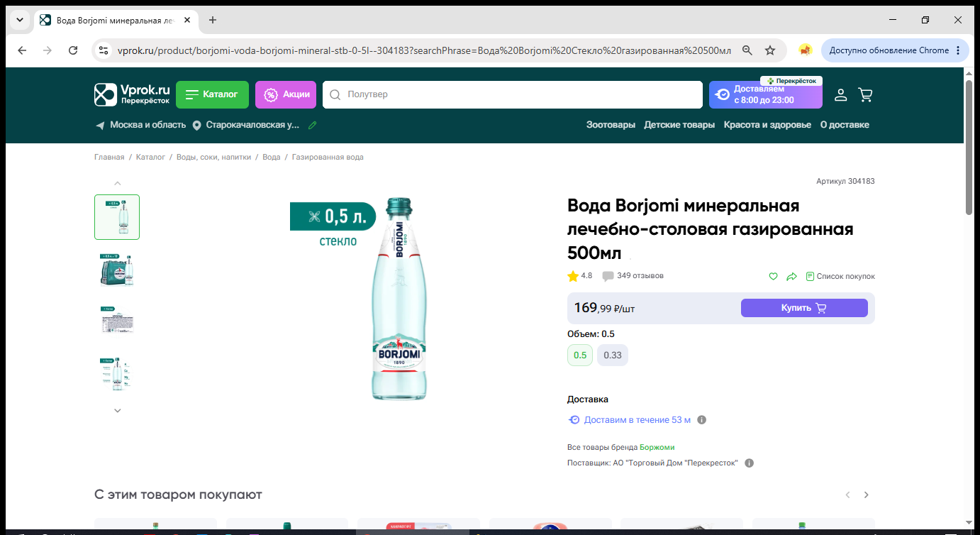Open Зоотовары section
This screenshot has height=535, width=980.
click(611, 125)
